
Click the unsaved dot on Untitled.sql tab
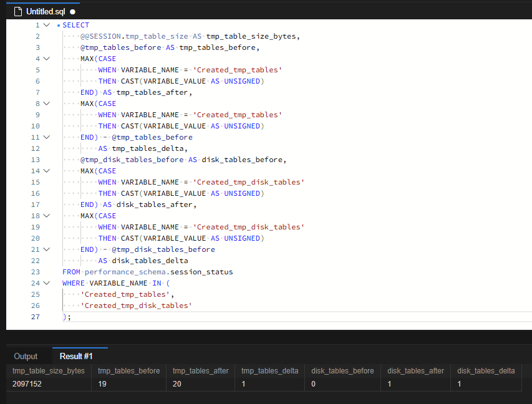point(72,12)
